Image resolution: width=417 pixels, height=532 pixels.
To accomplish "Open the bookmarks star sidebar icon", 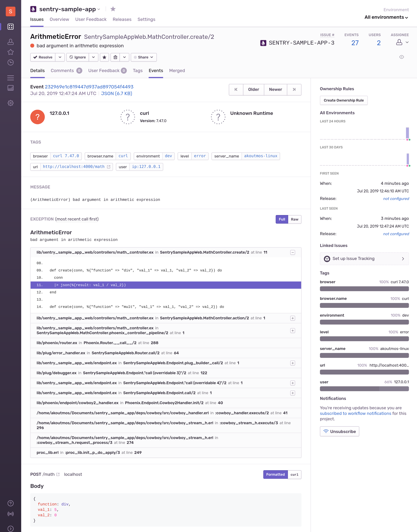I will tap(11, 52).
